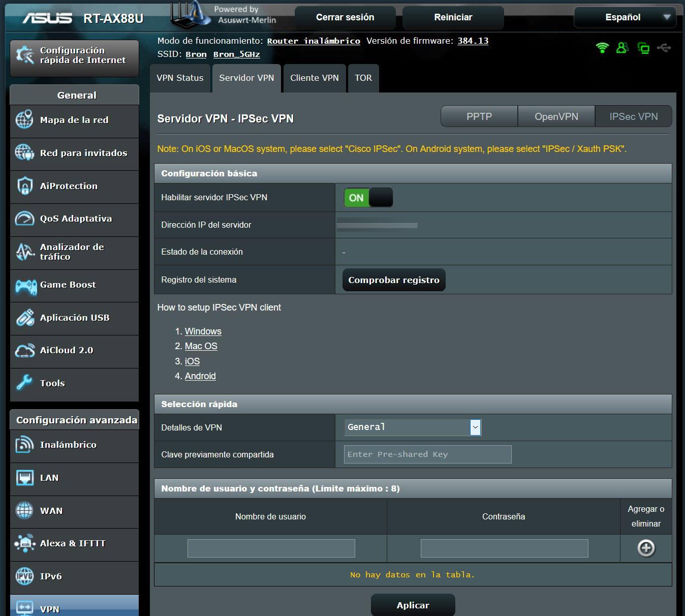Switch to the TOR tab

point(363,78)
